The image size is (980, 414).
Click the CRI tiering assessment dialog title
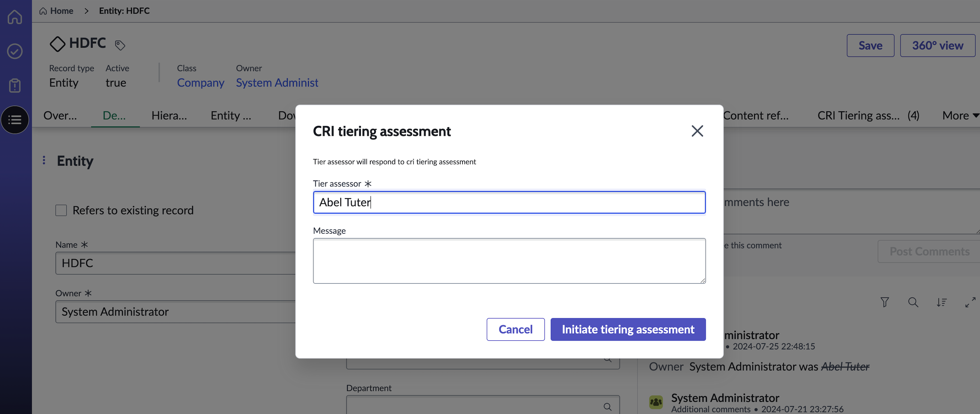point(382,131)
